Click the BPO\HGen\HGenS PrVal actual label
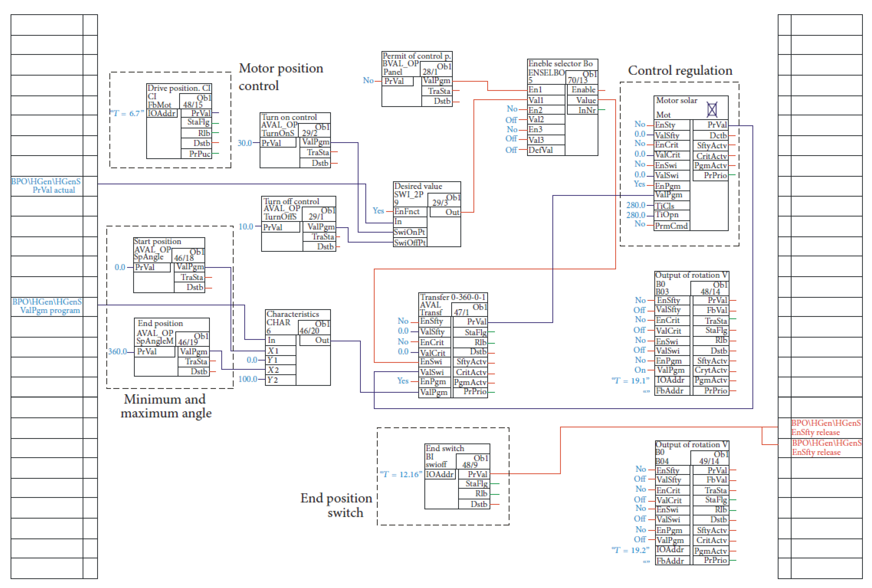Viewport: 872px width, 588px height. [46, 186]
